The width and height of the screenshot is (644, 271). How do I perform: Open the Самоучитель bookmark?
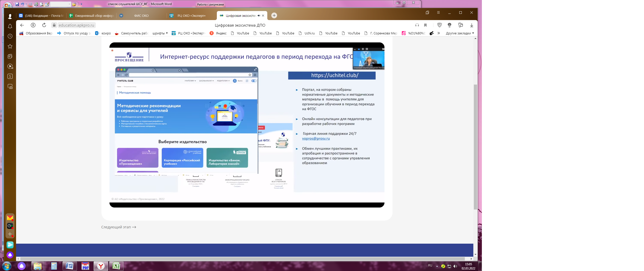tap(132, 33)
